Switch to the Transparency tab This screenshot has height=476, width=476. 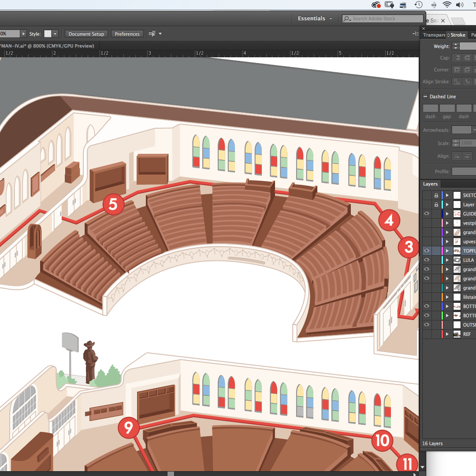434,35
